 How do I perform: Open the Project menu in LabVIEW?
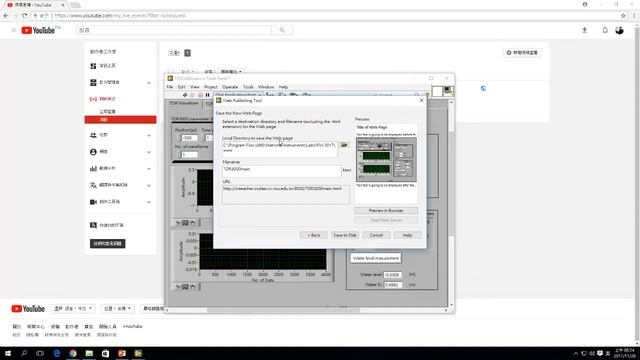211,87
